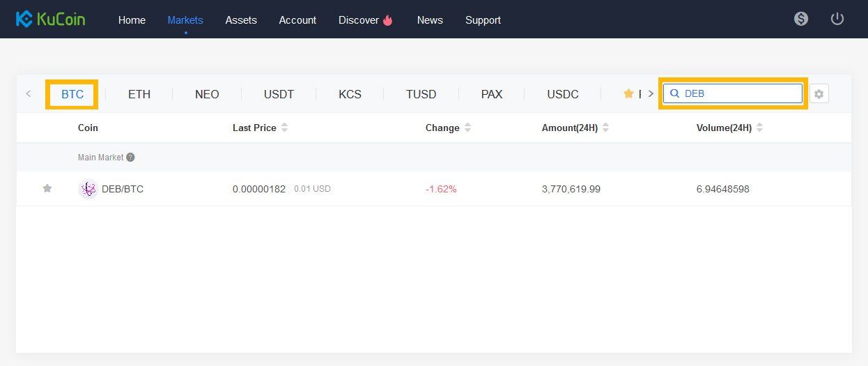The image size is (868, 366).
Task: Open the DEB/BTC trading pair
Action: [123, 189]
